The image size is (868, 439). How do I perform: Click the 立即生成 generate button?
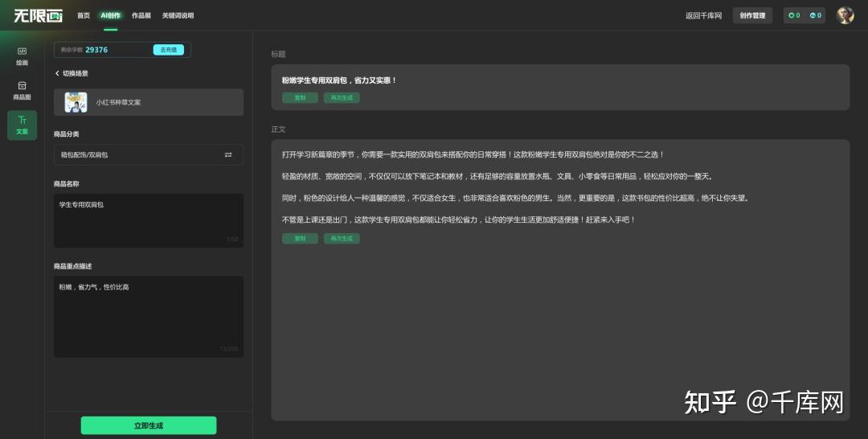(x=149, y=425)
